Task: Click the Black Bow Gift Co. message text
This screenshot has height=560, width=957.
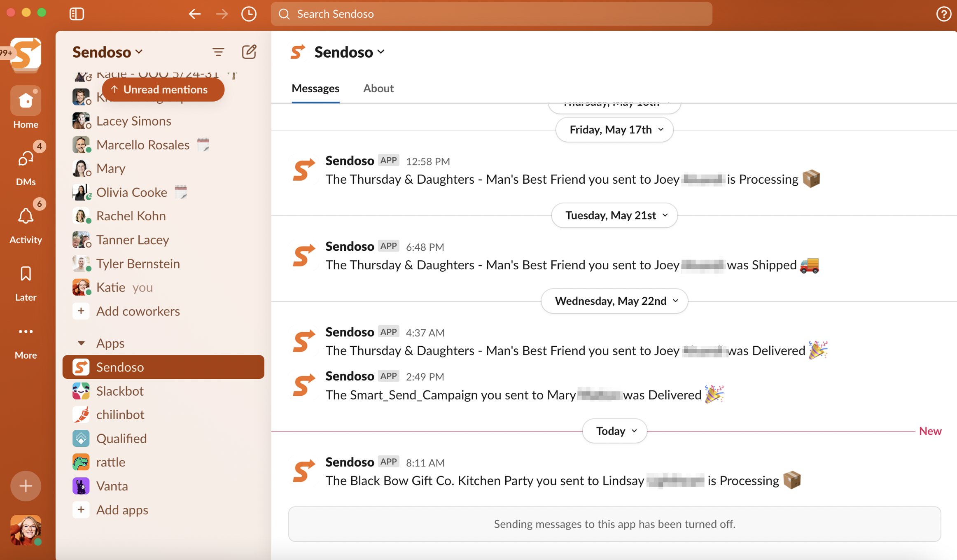Action: [563, 481]
